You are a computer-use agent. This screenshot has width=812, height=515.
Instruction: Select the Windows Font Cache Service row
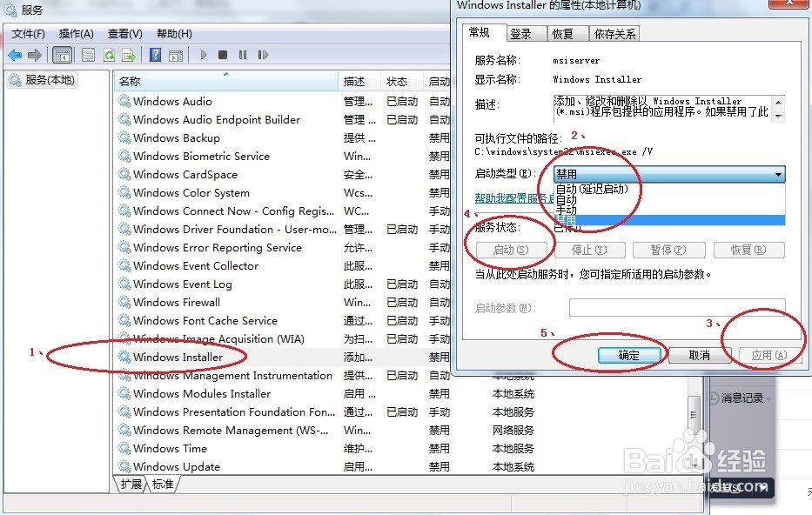coord(284,320)
